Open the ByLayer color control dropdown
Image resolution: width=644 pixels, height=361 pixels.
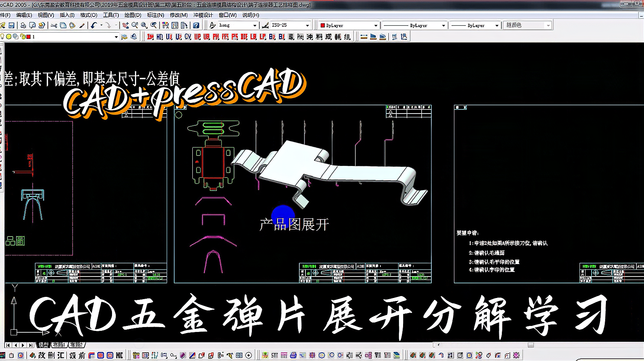tap(376, 25)
